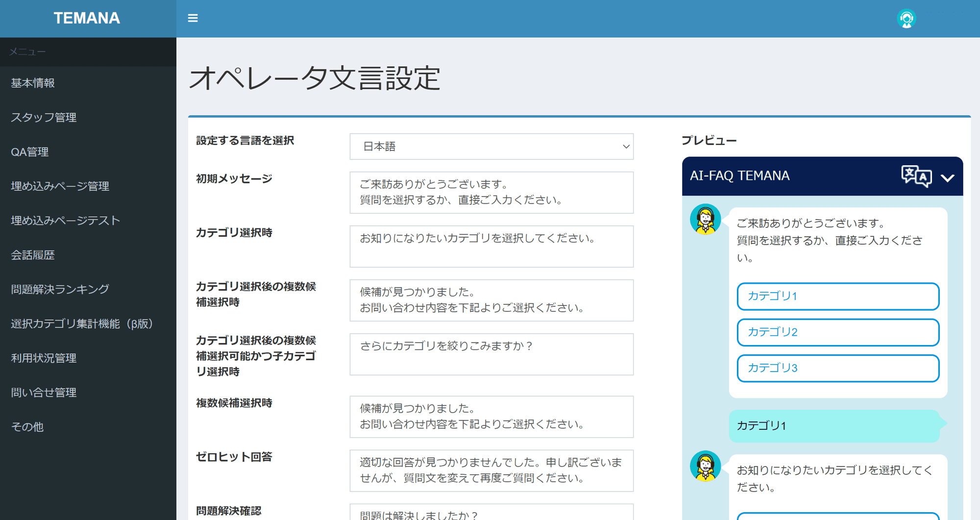Viewport: 980px width, 520px height.
Task: Click the translation icon in the preview header
Action: pos(916,176)
